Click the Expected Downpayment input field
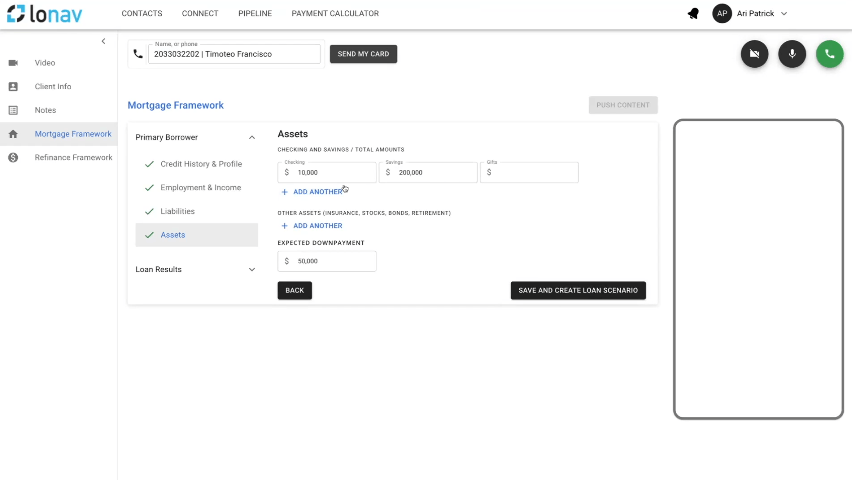Screen dimensions: 852x480 click(x=331, y=261)
